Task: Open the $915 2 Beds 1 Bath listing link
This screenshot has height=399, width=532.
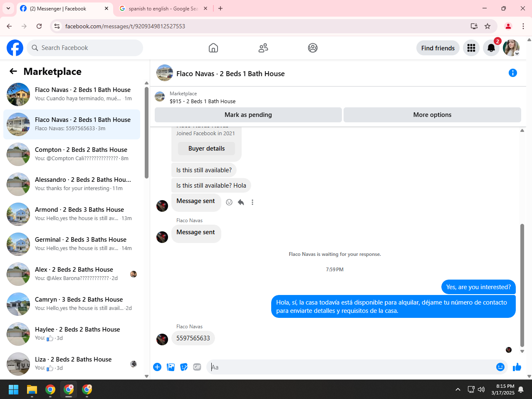Action: (x=203, y=101)
